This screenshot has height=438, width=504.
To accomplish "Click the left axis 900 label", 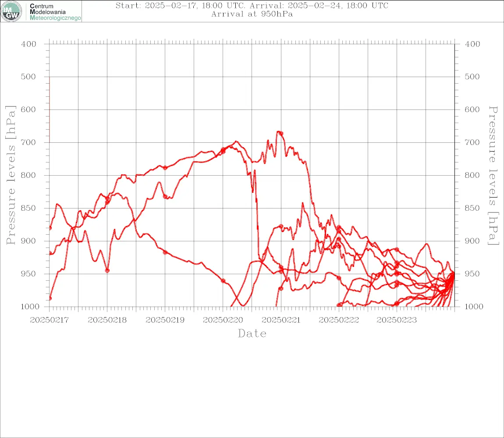I will (28, 241).
